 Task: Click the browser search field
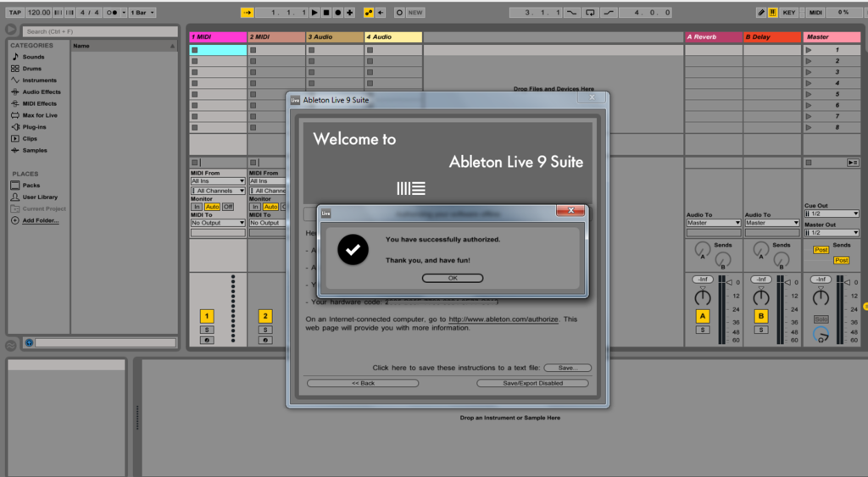pos(100,31)
